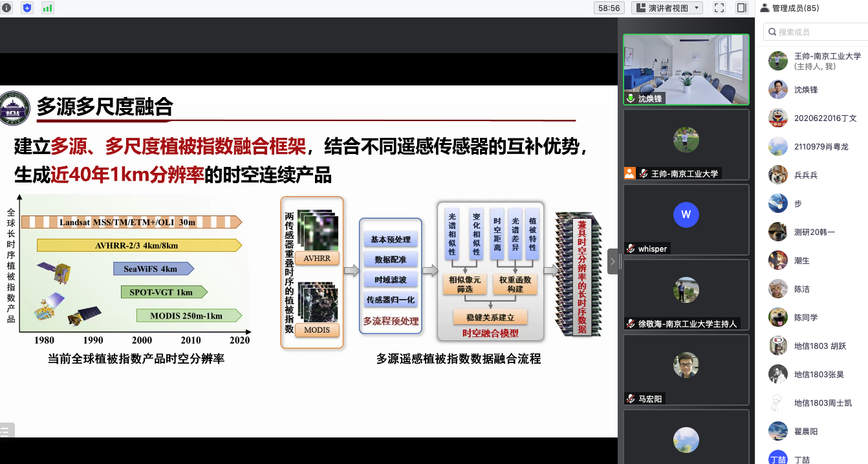
Task: Click the muted mic icon on 马宏阳's tile
Action: pos(630,399)
